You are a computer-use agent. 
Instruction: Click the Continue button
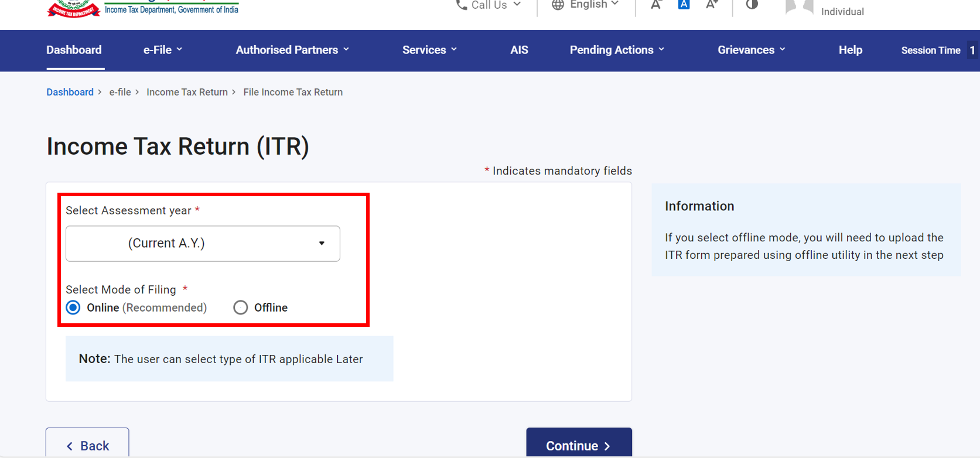tap(579, 445)
